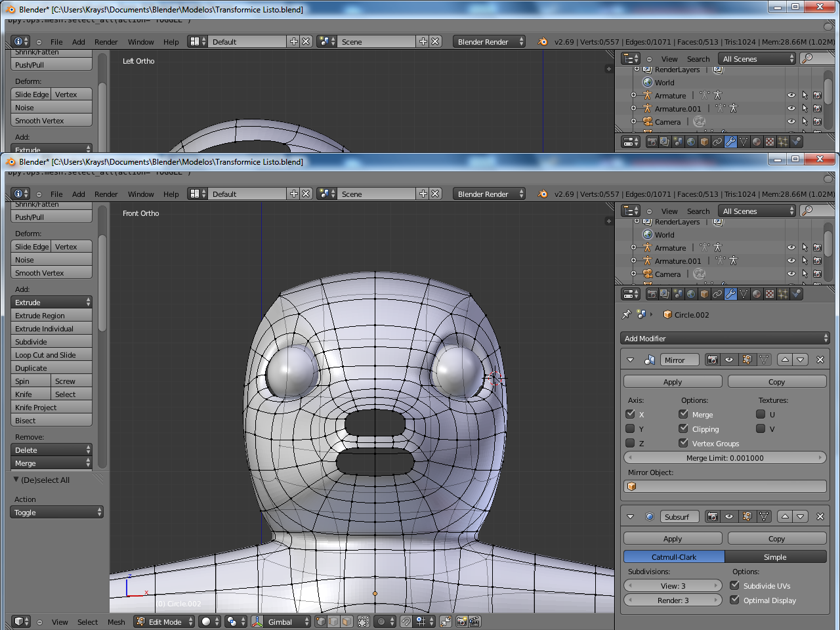Collapse the Subsurf modifier panel
840x630 pixels.
(x=631, y=516)
